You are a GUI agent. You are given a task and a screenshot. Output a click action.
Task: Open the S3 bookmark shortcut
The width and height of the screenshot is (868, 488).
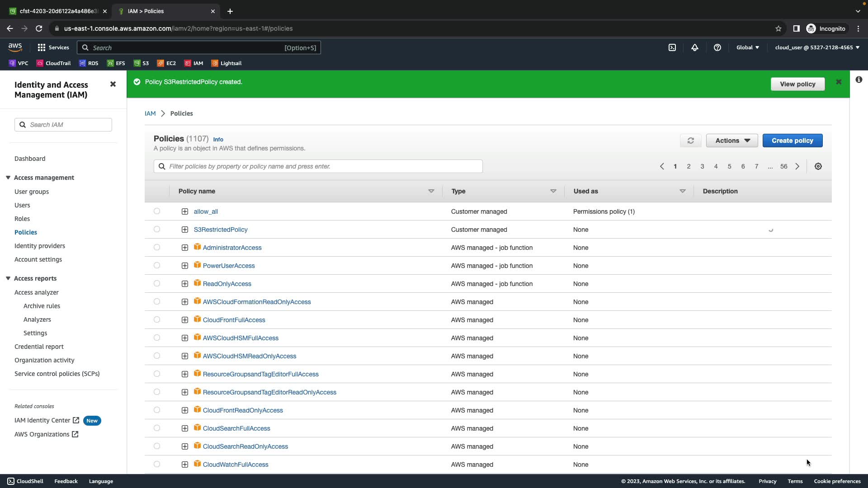pyautogui.click(x=142, y=63)
